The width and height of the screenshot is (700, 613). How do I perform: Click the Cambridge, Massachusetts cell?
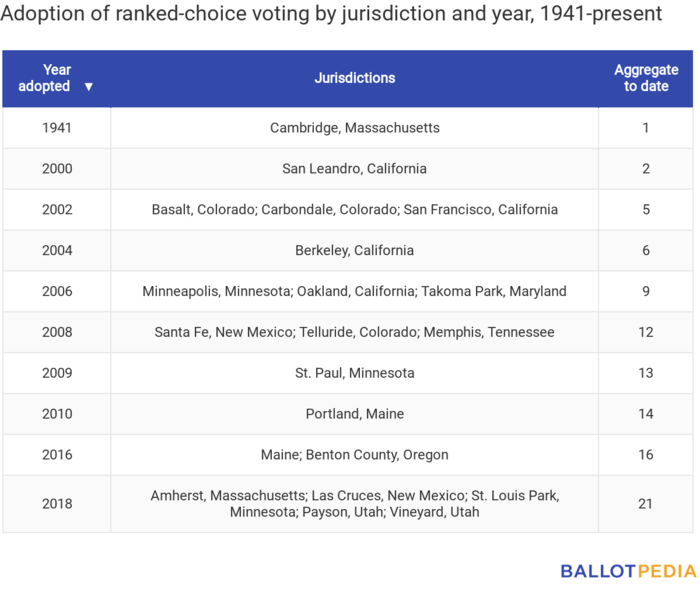tap(354, 128)
